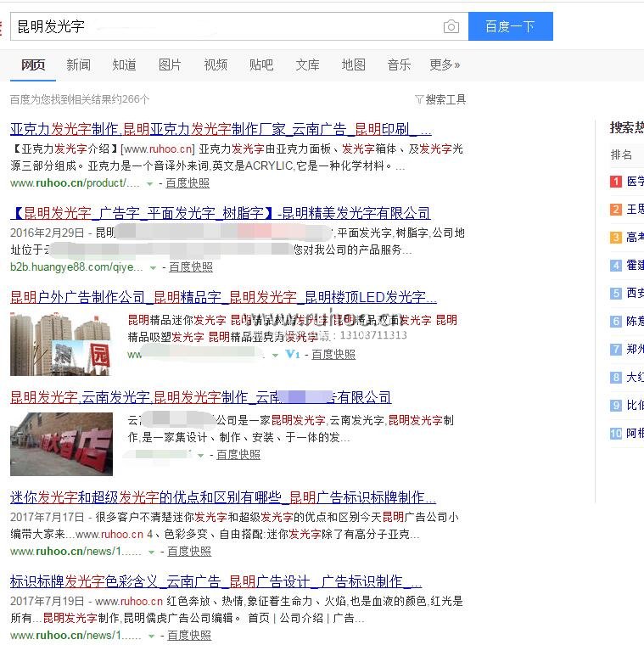Viewport: 644px width, 645px height.
Task: Open result 昆明户外广告制作公司
Action: (223, 297)
